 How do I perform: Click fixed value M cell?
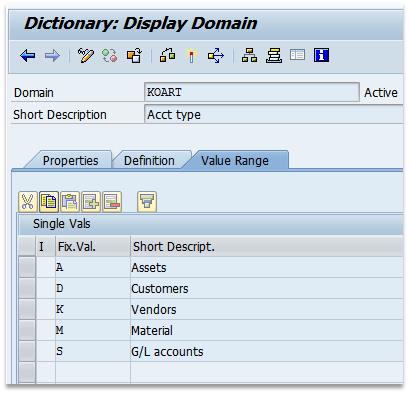pyautogui.click(x=93, y=330)
